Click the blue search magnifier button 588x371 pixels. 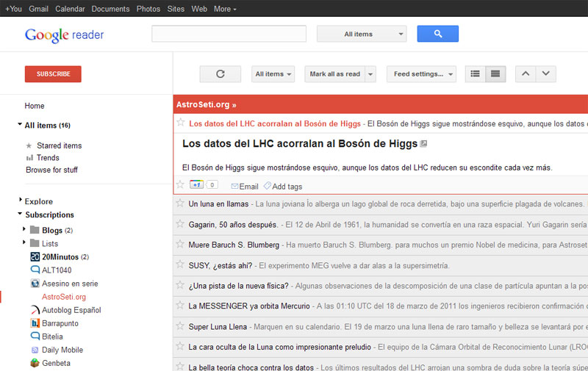click(437, 34)
